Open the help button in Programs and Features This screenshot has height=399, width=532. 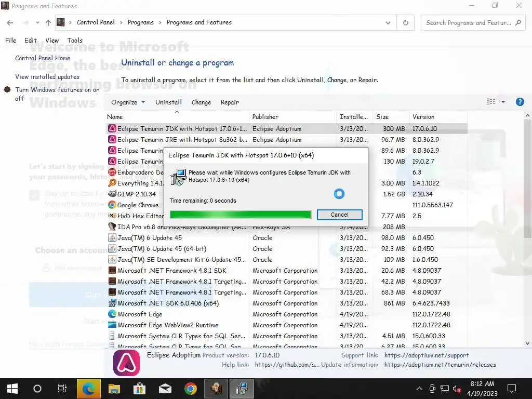click(520, 102)
